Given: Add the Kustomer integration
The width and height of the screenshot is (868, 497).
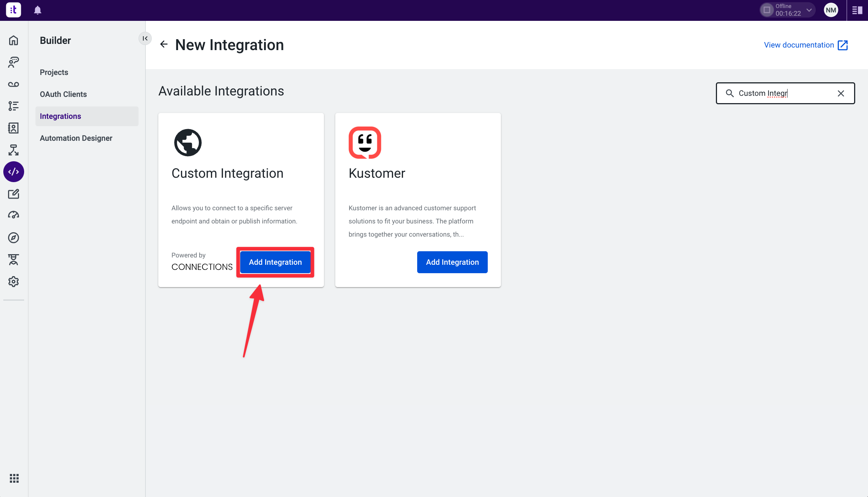Looking at the screenshot, I should click(x=452, y=262).
